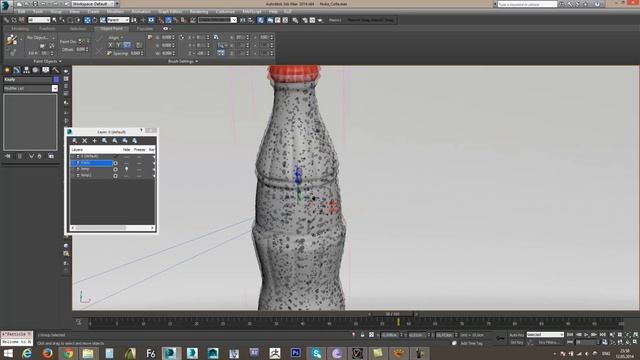Select the Select and Link tool

[x=7, y=20]
